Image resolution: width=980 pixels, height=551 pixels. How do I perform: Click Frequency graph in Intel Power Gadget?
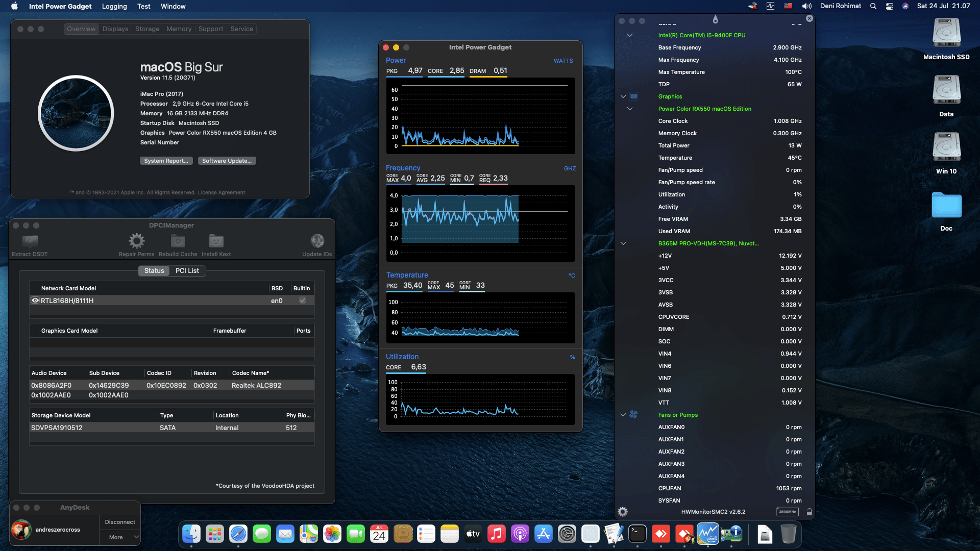pyautogui.click(x=480, y=223)
